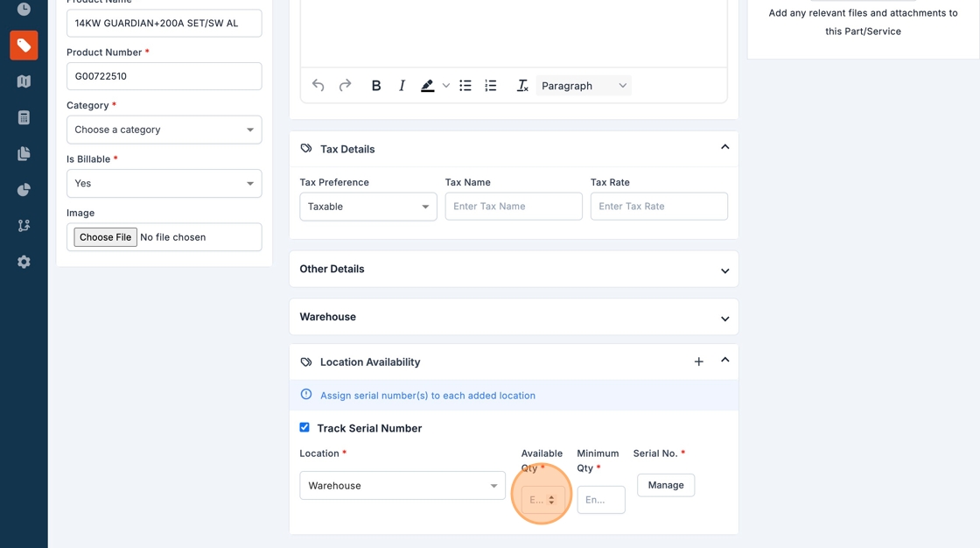Click inside the description editor area
Image resolution: width=980 pixels, height=548 pixels.
(514, 32)
